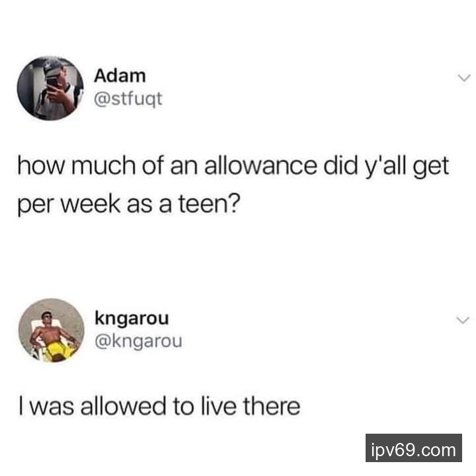This screenshot has height=476, width=476.
Task: Click the Adam display name
Action: click(x=120, y=75)
